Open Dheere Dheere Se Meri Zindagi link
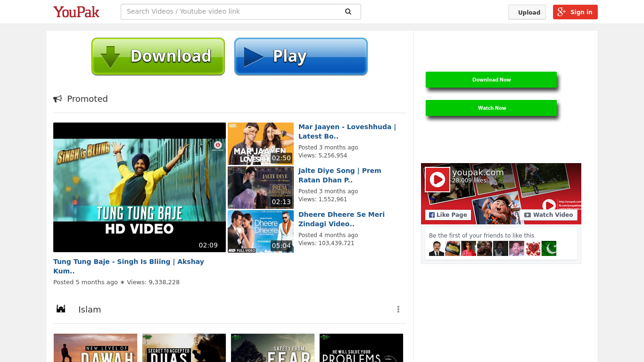644x362 pixels. [x=341, y=219]
